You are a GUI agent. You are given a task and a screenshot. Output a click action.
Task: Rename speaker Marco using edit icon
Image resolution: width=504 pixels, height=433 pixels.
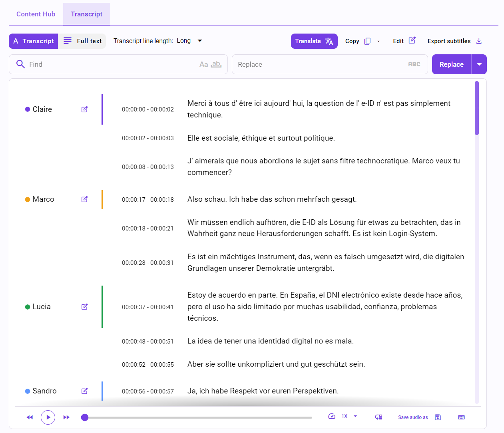tap(84, 199)
